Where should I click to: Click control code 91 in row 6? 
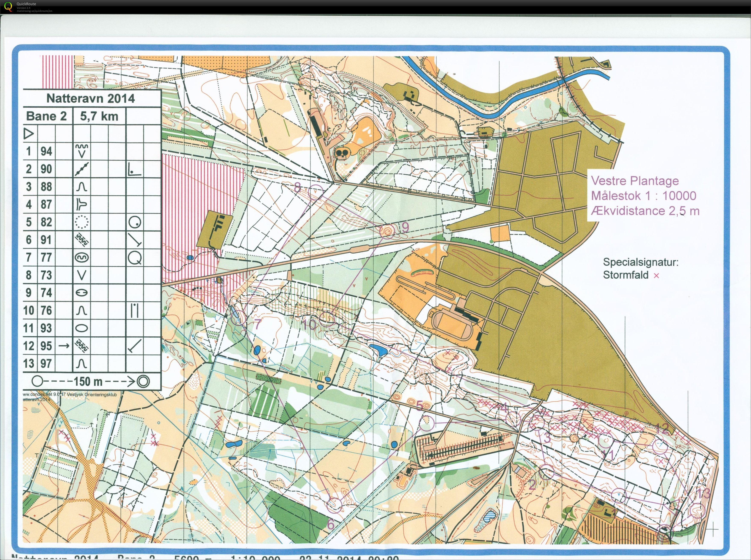click(x=46, y=240)
